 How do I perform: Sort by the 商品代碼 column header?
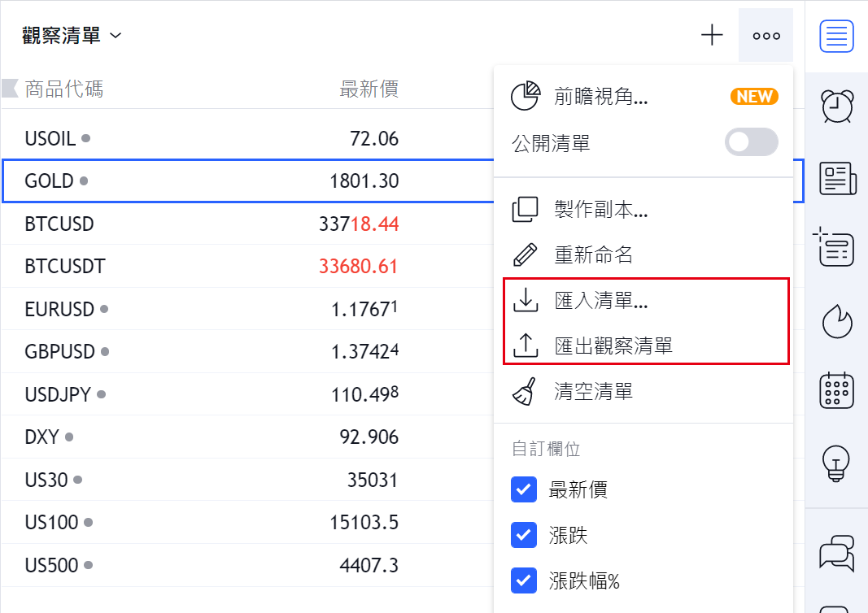pos(64,89)
